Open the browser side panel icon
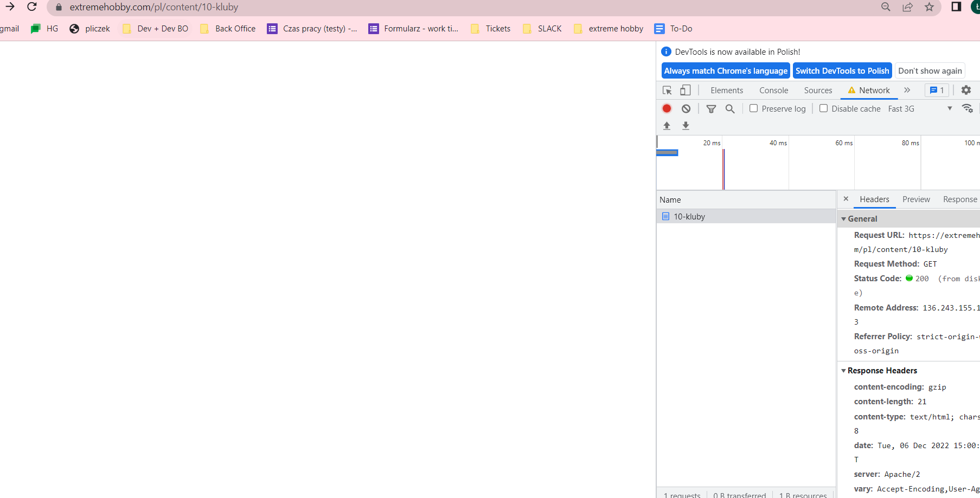 [956, 7]
